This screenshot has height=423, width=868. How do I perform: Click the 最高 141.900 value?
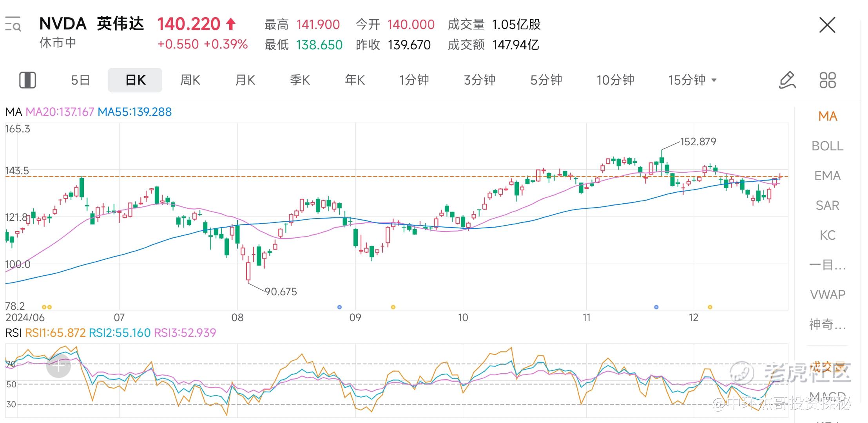pyautogui.click(x=318, y=25)
